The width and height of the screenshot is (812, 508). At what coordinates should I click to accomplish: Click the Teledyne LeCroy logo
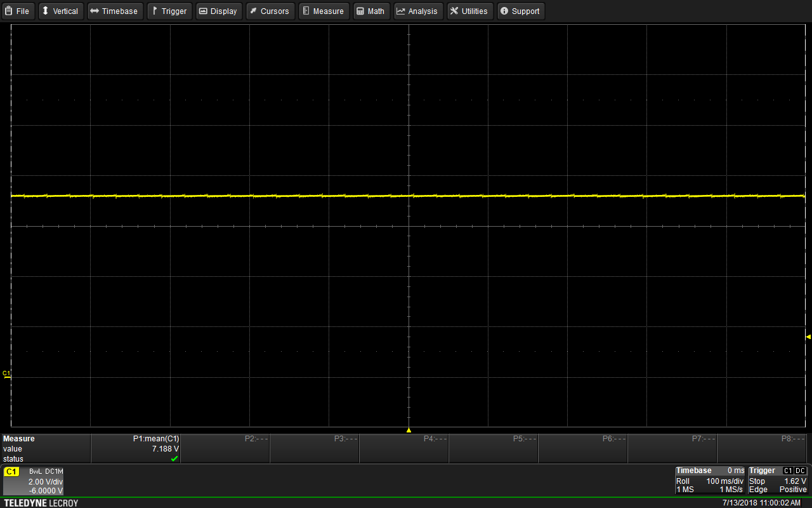point(41,503)
